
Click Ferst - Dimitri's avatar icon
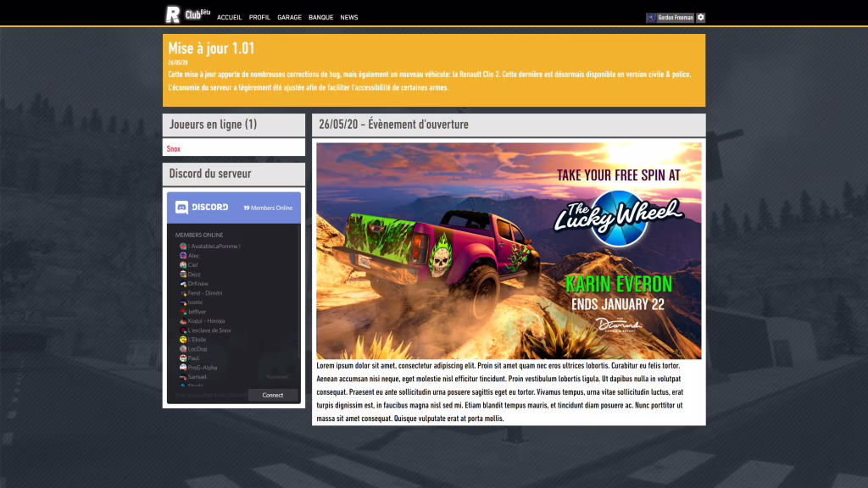point(183,292)
